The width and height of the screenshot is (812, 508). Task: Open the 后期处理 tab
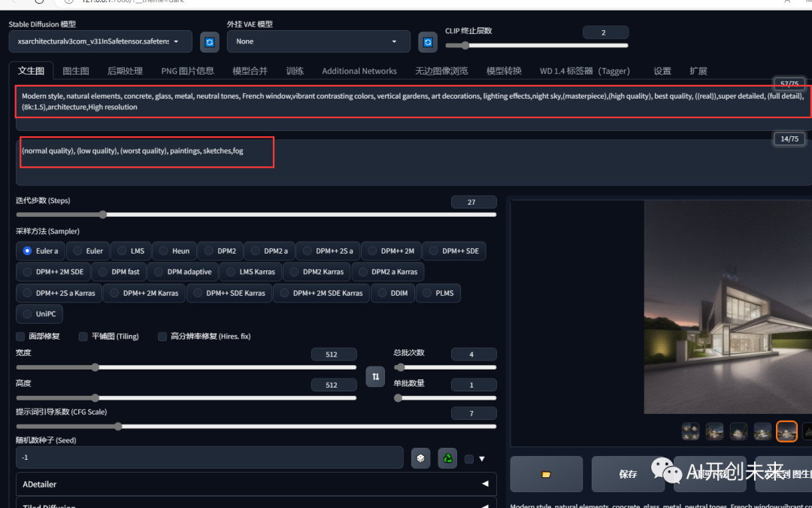coord(125,71)
